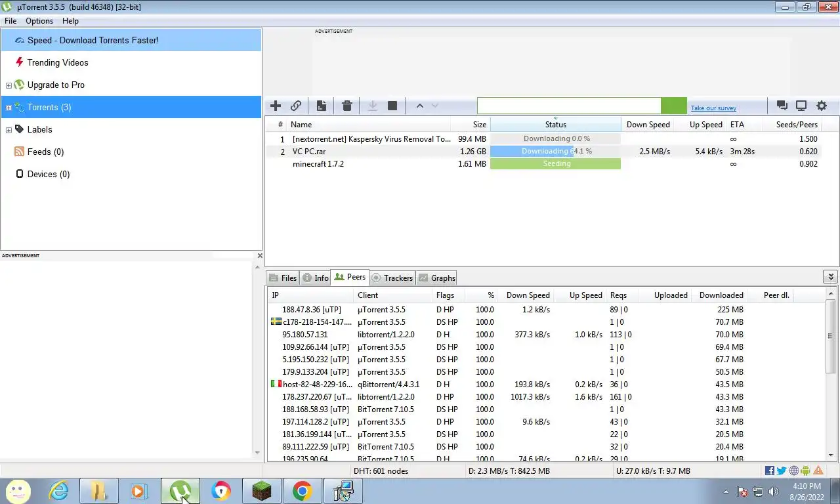Viewport: 840px width, 504px height.
Task: Sort torrents by Name column
Action: click(369, 124)
